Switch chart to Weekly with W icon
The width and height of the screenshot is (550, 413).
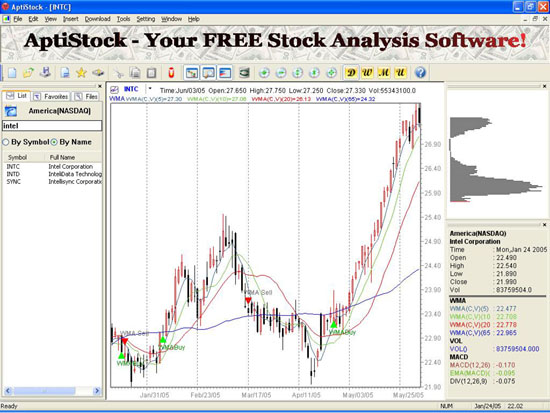tap(367, 73)
